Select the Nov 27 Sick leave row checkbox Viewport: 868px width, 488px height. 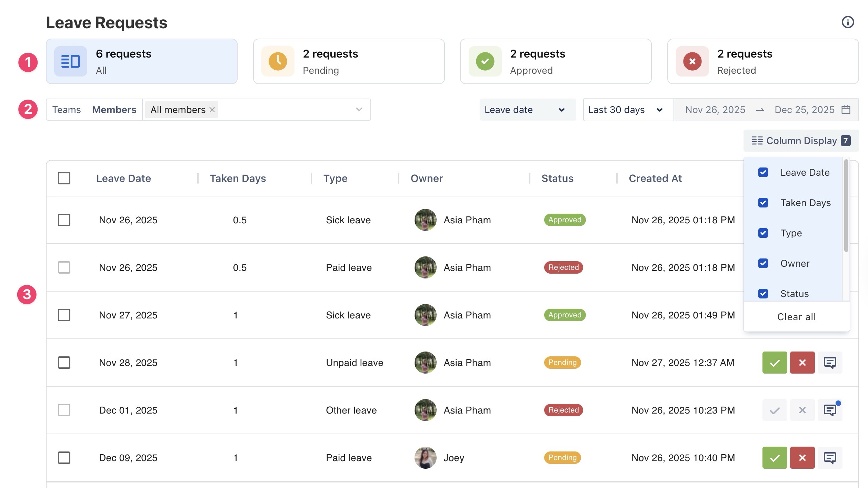pyautogui.click(x=64, y=315)
